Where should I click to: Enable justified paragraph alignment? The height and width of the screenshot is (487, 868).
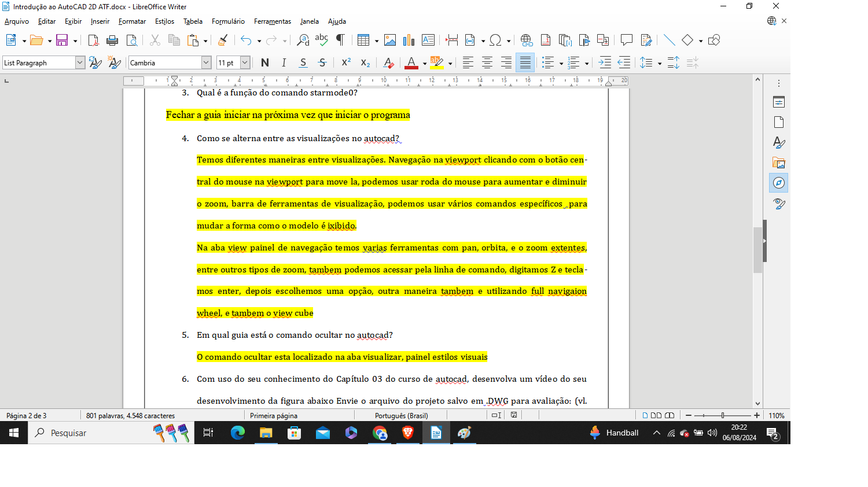[525, 62]
